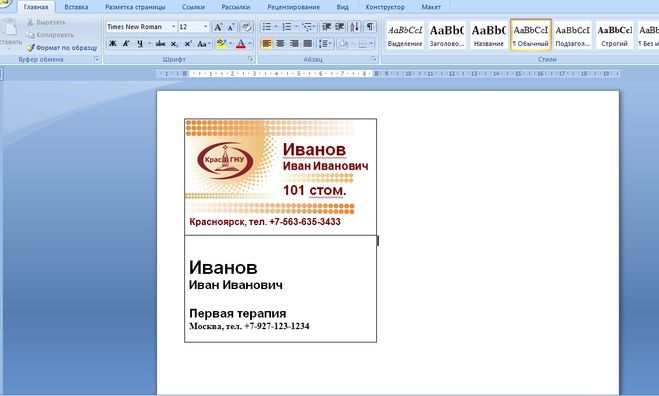Viewport: 659px width, 396px height.
Task: Open the Абзац dialog launcher
Action: [x=373, y=59]
